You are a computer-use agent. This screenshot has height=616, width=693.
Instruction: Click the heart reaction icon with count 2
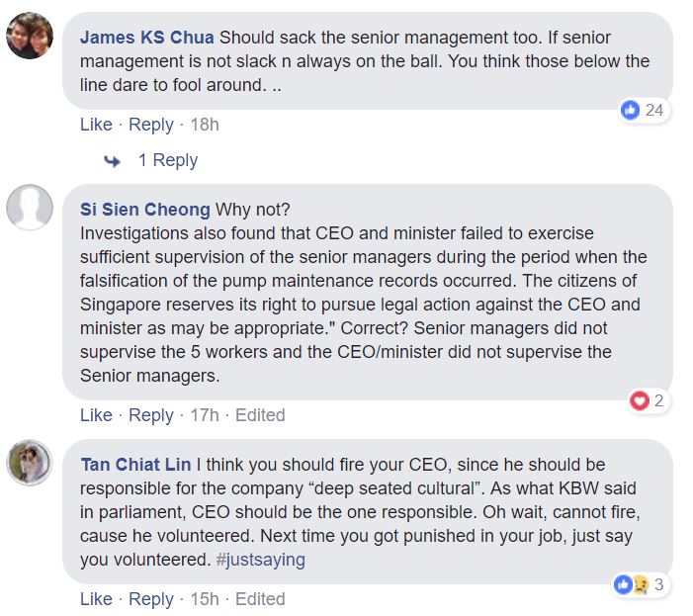[640, 400]
